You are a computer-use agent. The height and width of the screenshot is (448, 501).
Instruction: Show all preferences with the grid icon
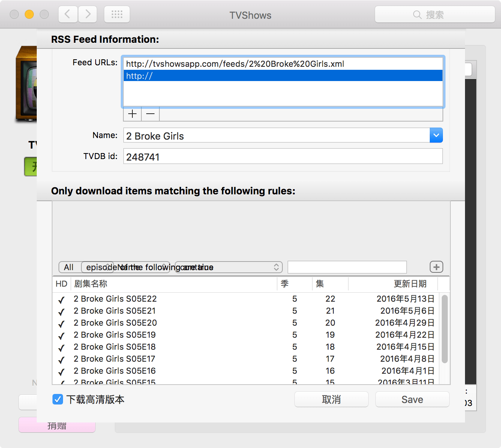[x=117, y=14]
